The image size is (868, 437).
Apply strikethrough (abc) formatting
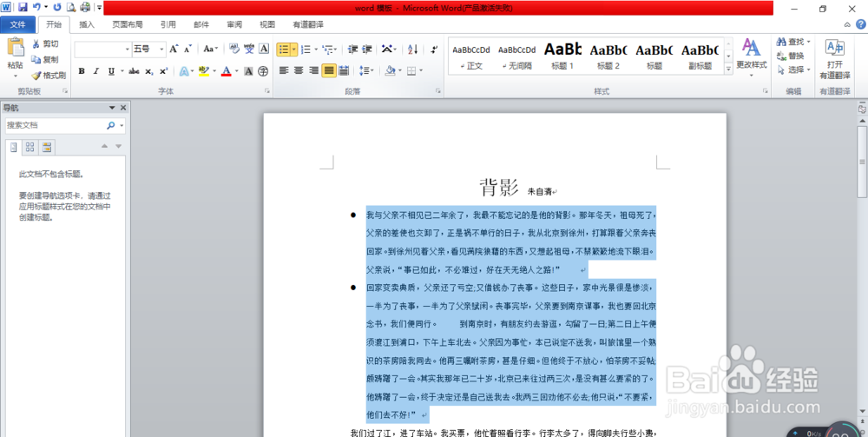(x=134, y=71)
